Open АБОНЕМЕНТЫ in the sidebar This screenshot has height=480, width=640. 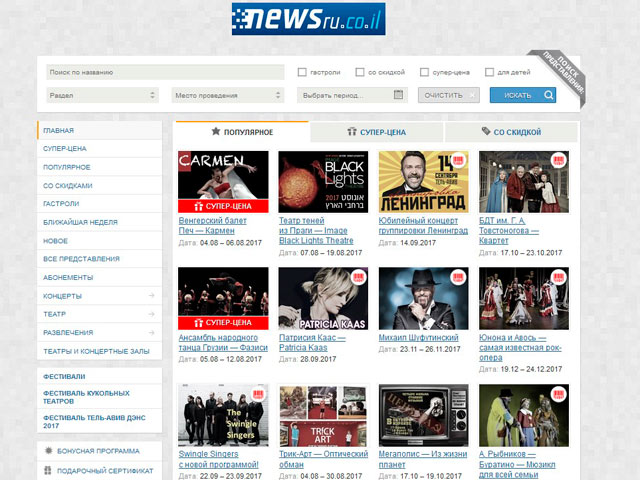(x=100, y=277)
